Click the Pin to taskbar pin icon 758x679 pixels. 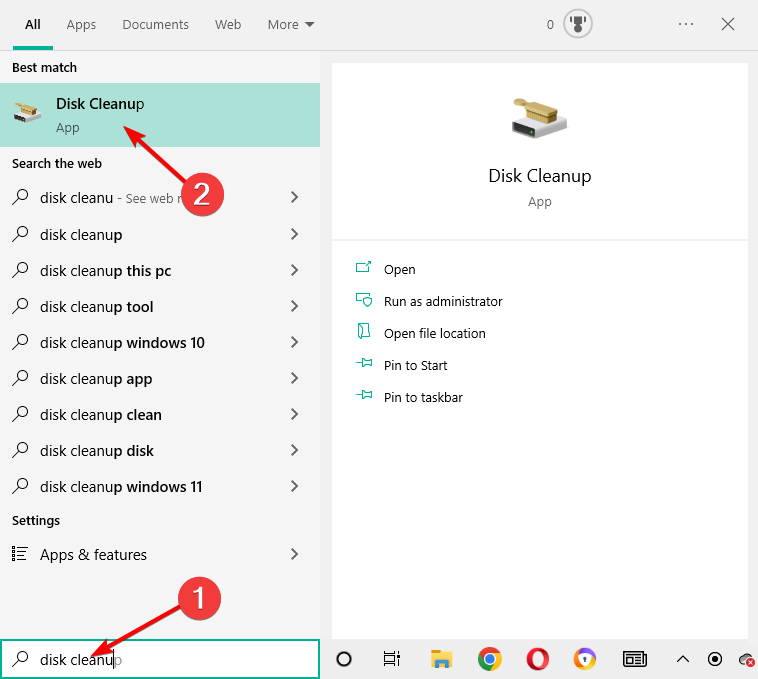pos(364,395)
